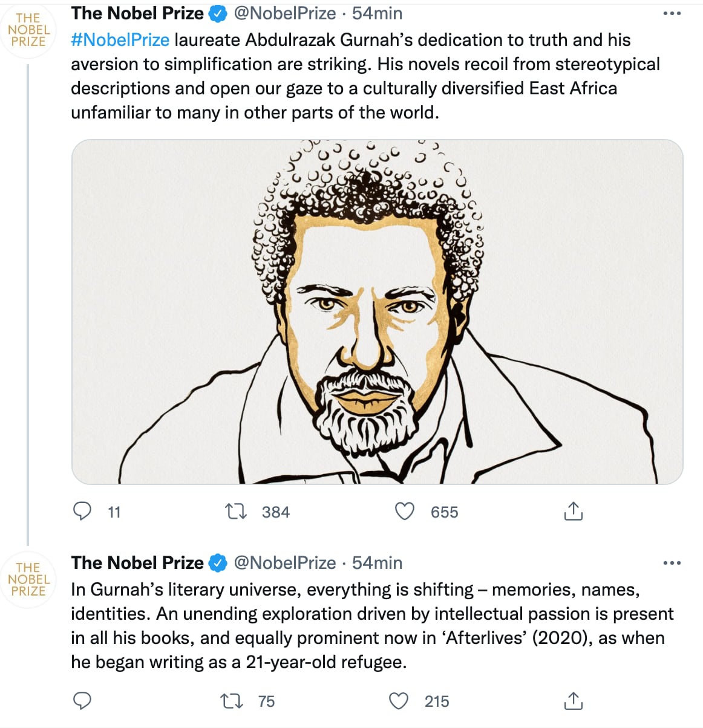The height and width of the screenshot is (728, 703).
Task: Share the second tweet about Afterlives
Action: pos(573,701)
